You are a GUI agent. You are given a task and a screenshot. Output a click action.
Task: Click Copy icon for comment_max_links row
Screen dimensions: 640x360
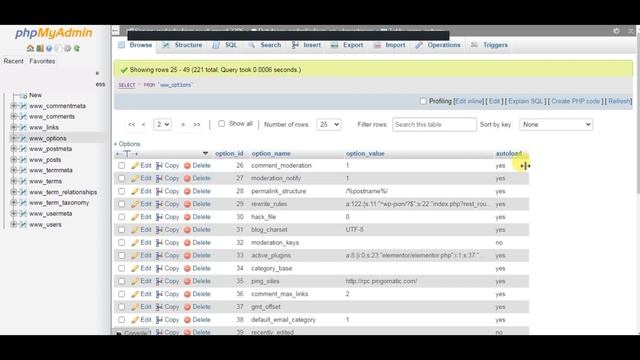159,294
